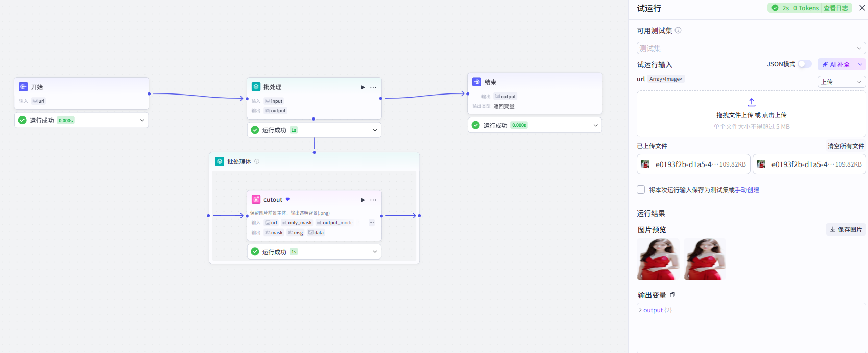Open the AI 补全 dropdown arrow

(x=860, y=64)
